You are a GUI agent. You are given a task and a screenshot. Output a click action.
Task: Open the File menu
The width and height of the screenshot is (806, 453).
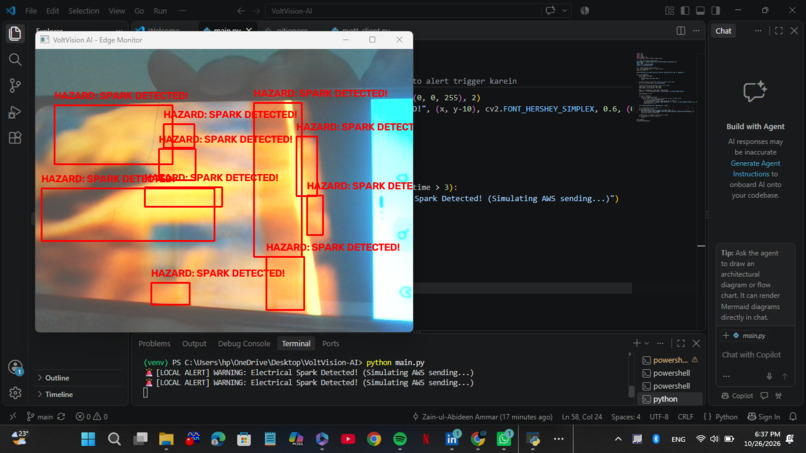31,11
